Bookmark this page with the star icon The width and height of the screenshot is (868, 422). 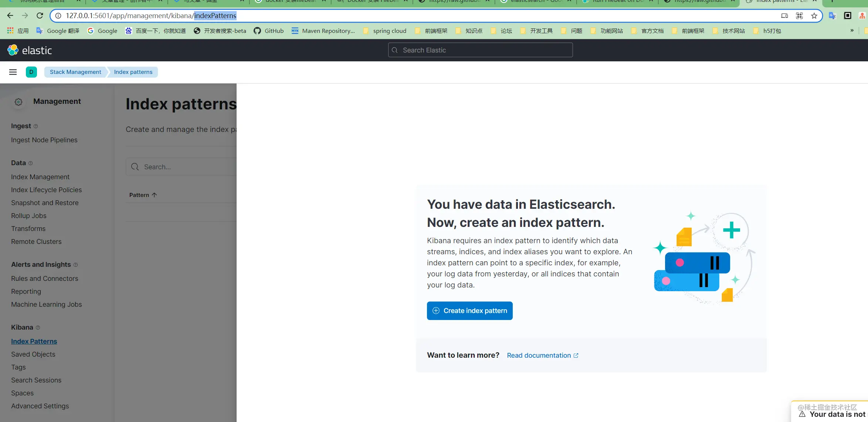click(x=814, y=16)
